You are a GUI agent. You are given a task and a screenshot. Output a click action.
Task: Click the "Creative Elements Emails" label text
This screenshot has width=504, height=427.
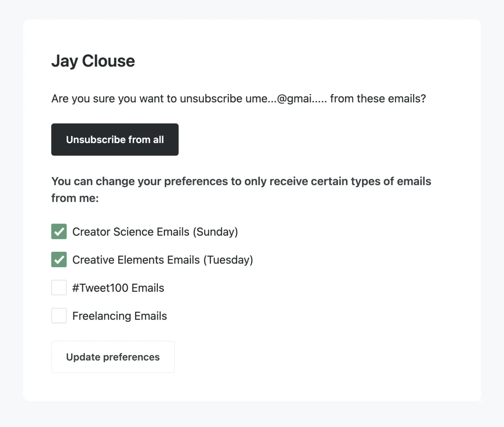tap(136, 260)
